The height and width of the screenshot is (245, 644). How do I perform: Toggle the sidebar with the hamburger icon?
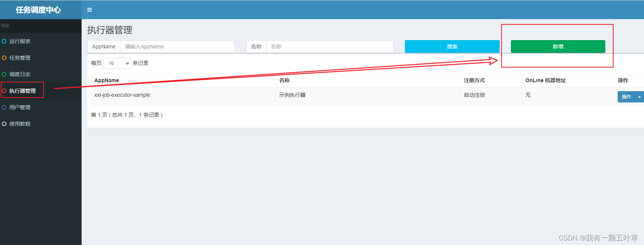coord(89,10)
